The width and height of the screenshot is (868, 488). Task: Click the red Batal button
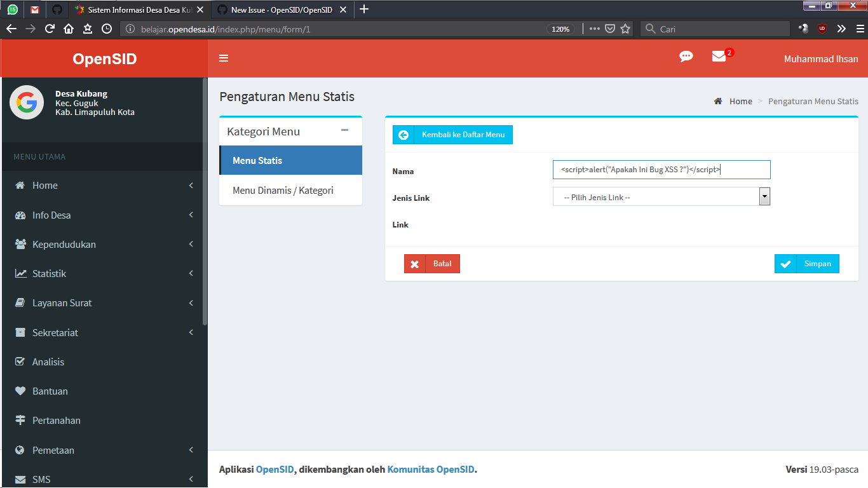432,264
